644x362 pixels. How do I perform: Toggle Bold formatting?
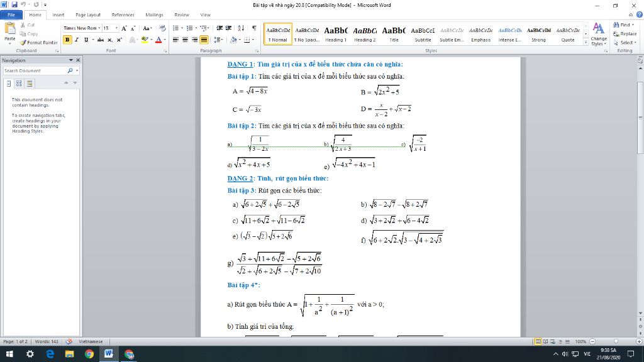(67, 40)
